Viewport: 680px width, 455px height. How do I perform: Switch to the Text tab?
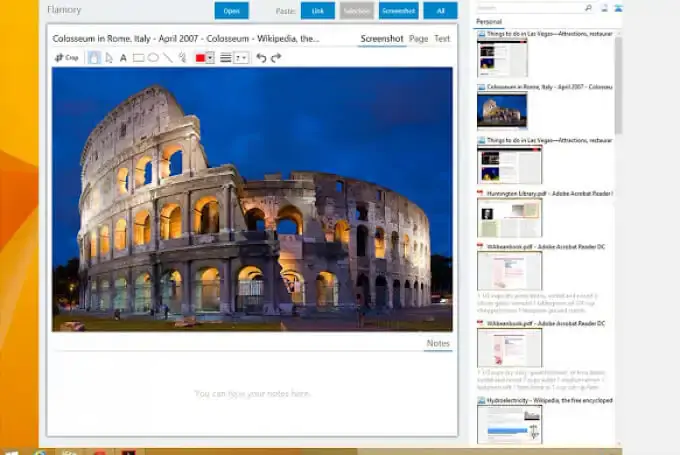tap(442, 39)
